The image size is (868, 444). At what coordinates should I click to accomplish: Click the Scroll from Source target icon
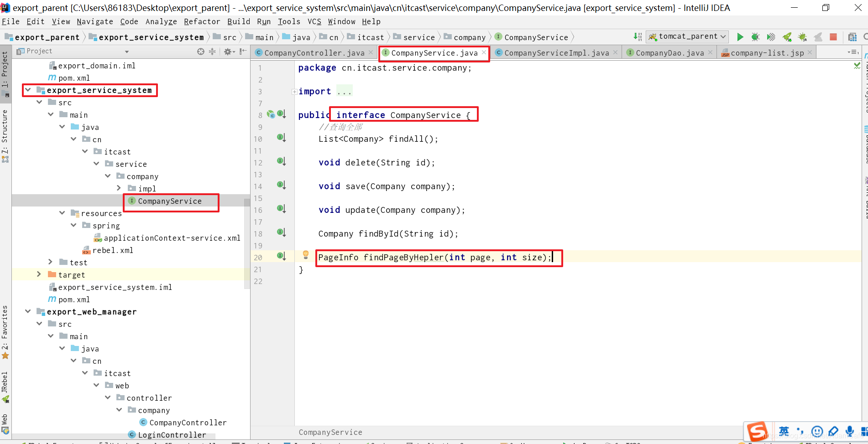(201, 52)
